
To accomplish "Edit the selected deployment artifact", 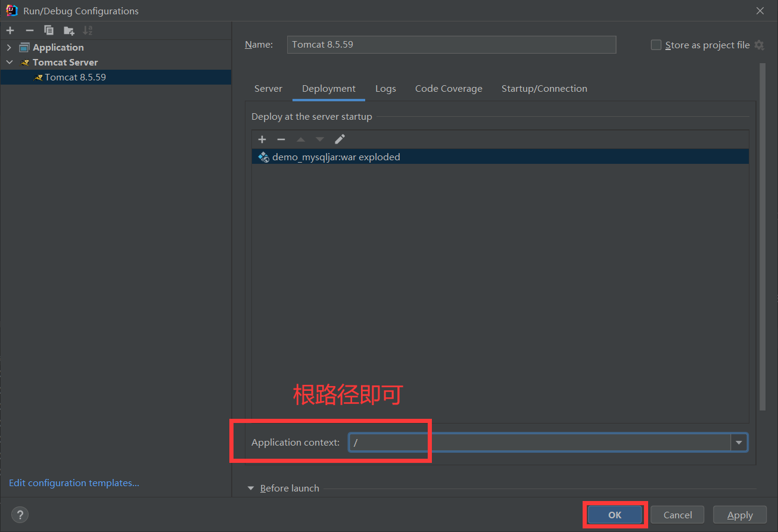I will coord(340,139).
